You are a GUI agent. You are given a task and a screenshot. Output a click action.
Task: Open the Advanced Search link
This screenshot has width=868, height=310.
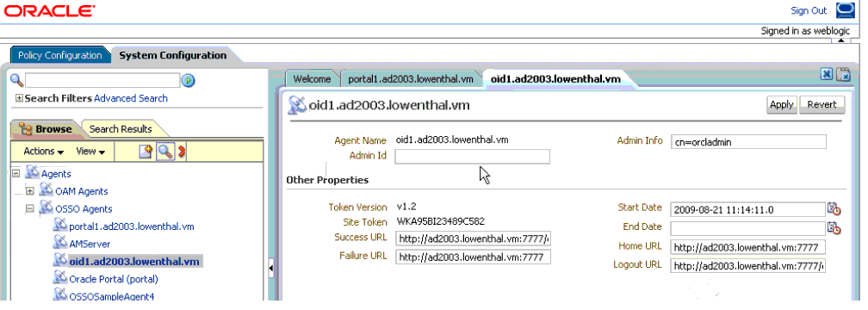point(131,98)
